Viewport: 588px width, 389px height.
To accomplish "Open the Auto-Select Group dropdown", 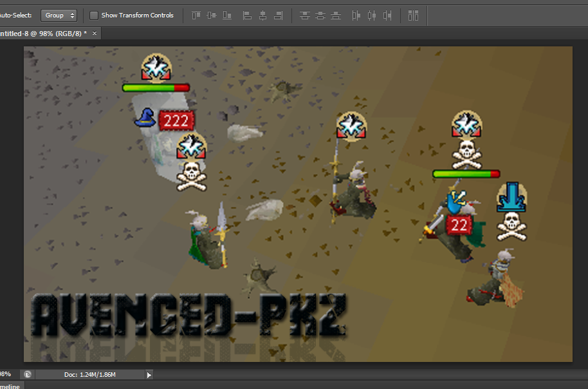I will [59, 15].
